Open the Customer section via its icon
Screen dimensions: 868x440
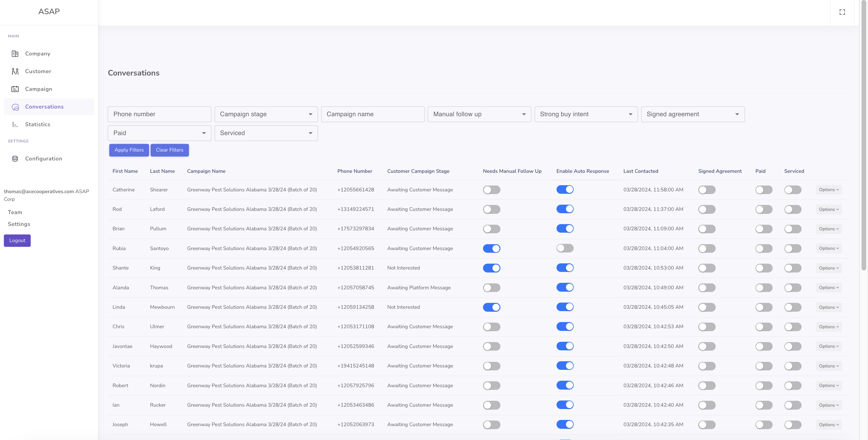[15, 71]
